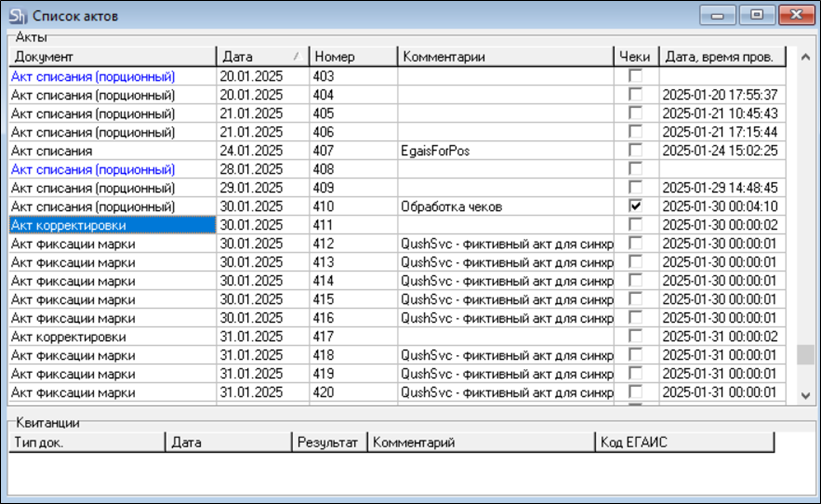821x504 pixels.
Task: Sort acts by Дата column in Акты table
Action: pos(262,57)
